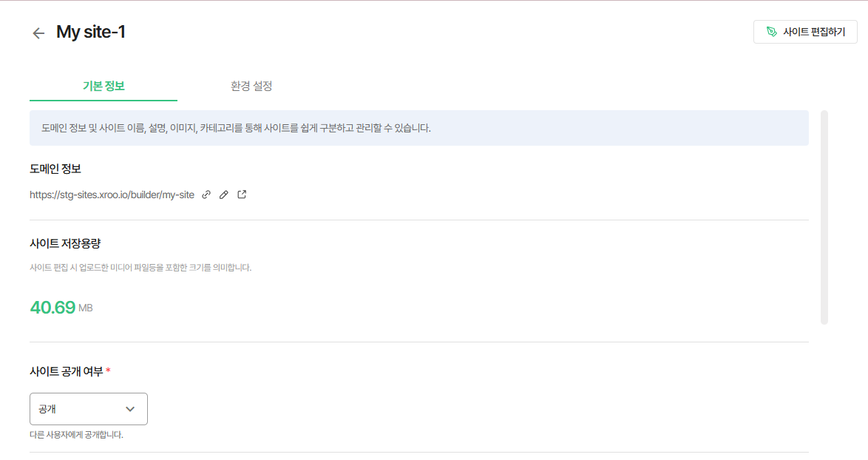Click the 40.69 storage size value

[x=52, y=307]
